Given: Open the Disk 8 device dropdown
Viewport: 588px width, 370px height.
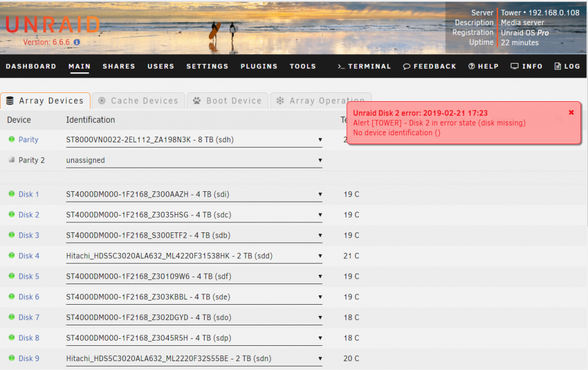Looking at the screenshot, I should (x=194, y=338).
